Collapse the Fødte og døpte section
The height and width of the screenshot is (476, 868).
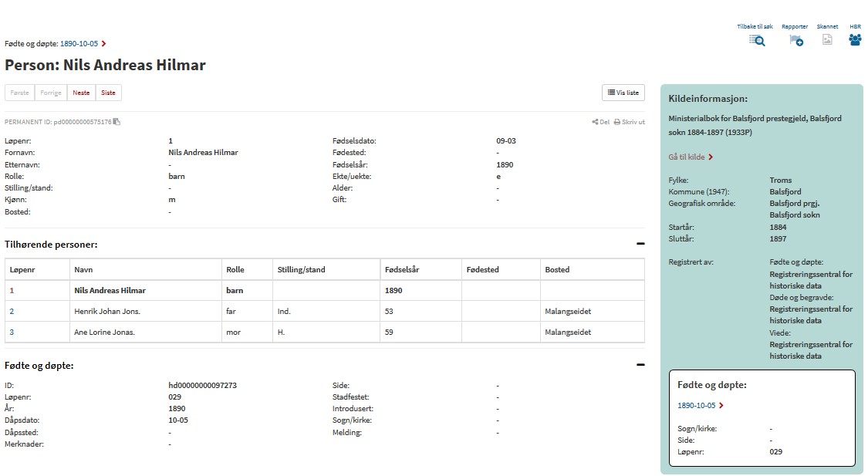point(640,365)
